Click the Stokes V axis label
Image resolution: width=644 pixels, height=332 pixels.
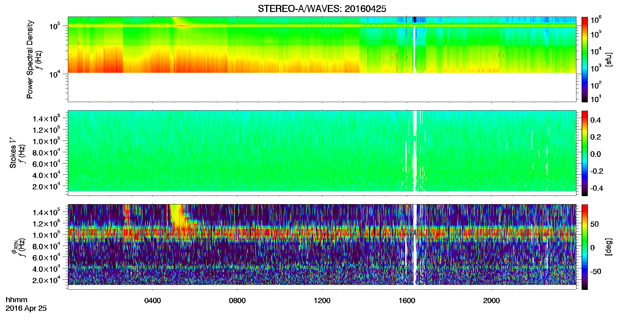(x=13, y=152)
